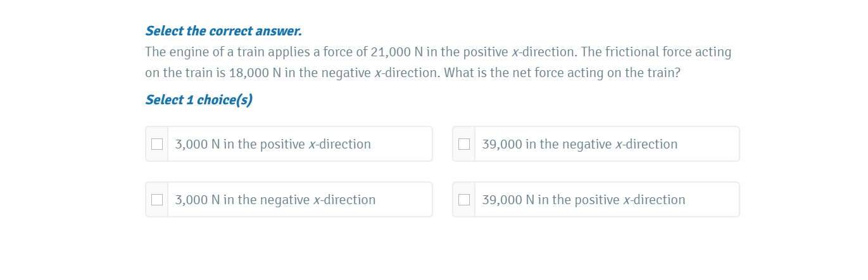Select the answer text "3,000 N in the positive x-direction"
This screenshot has height=280, width=868.
tap(273, 144)
